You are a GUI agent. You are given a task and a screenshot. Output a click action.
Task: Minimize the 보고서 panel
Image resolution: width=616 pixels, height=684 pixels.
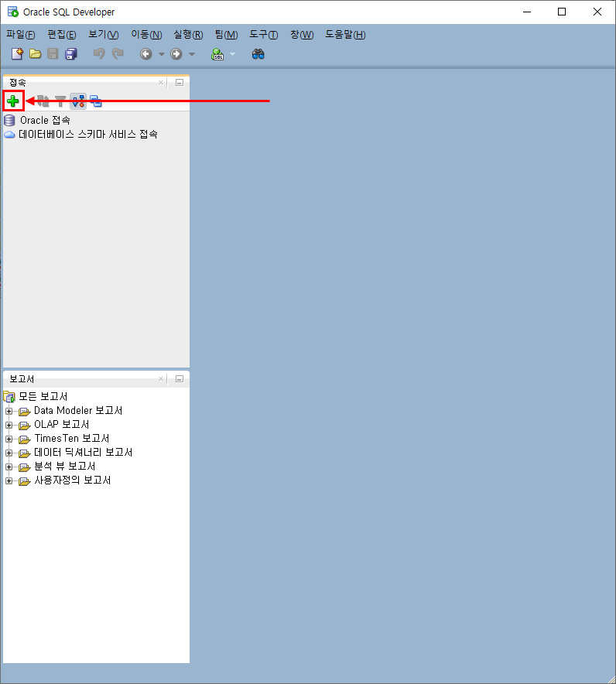pos(180,379)
